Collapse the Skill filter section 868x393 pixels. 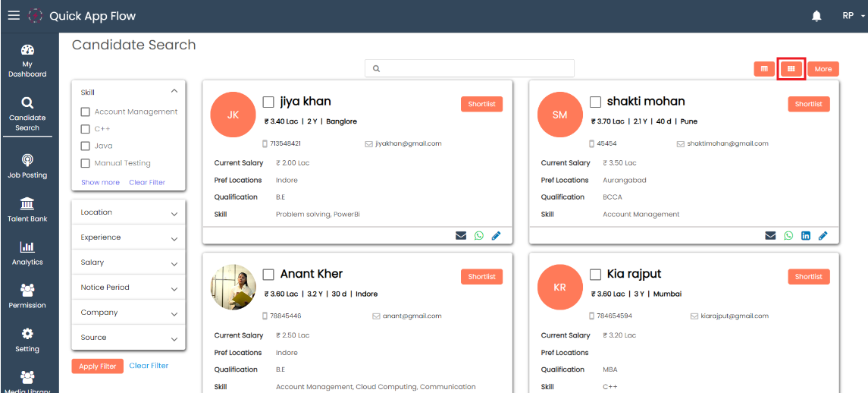(174, 92)
